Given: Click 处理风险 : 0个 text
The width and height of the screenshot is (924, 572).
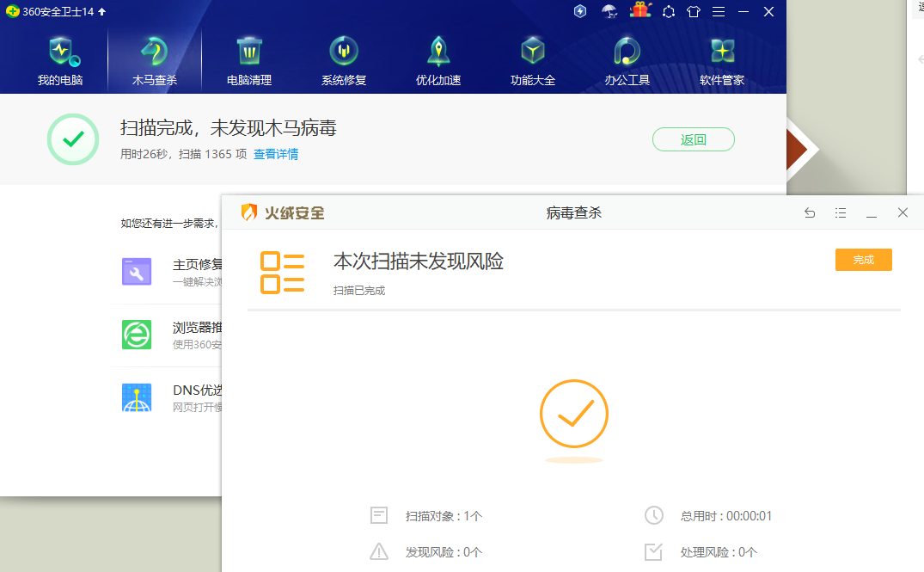Looking at the screenshot, I should [719, 552].
